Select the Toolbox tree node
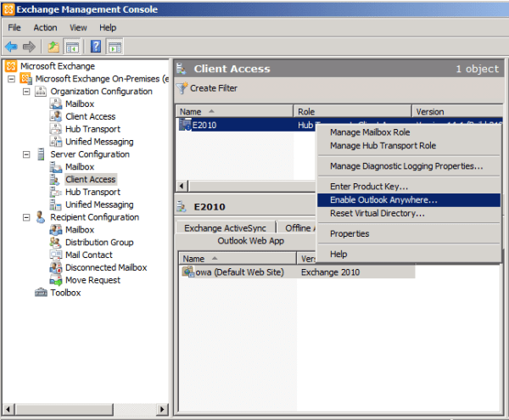The width and height of the screenshot is (509, 420). [65, 293]
